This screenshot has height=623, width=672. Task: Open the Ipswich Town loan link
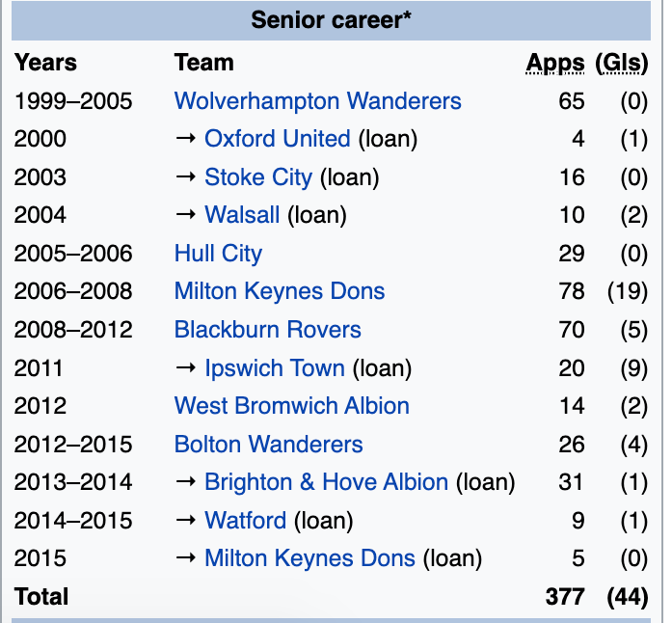pos(274,367)
